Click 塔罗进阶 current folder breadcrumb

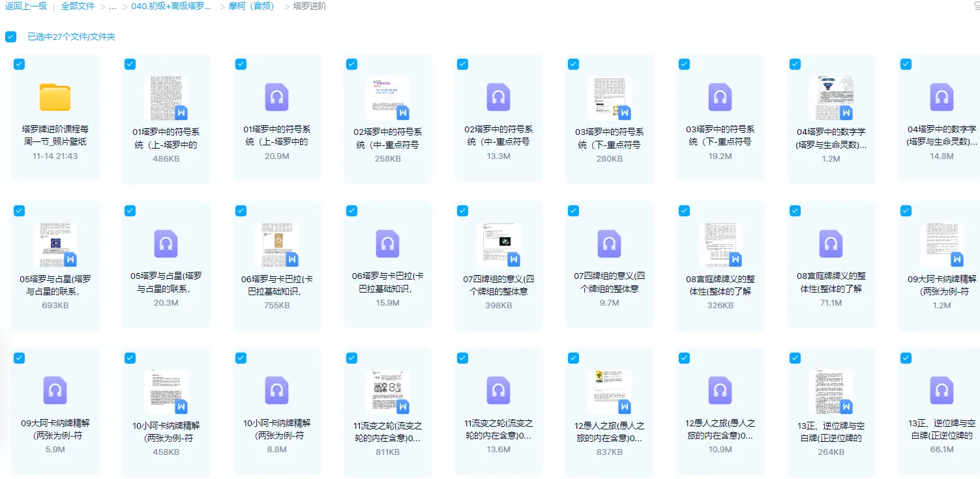pos(310,6)
